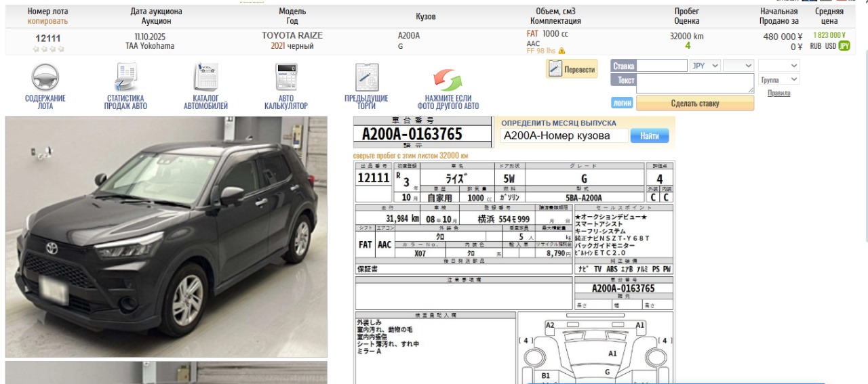Click the starting price 480 000 ¥

pos(783,37)
